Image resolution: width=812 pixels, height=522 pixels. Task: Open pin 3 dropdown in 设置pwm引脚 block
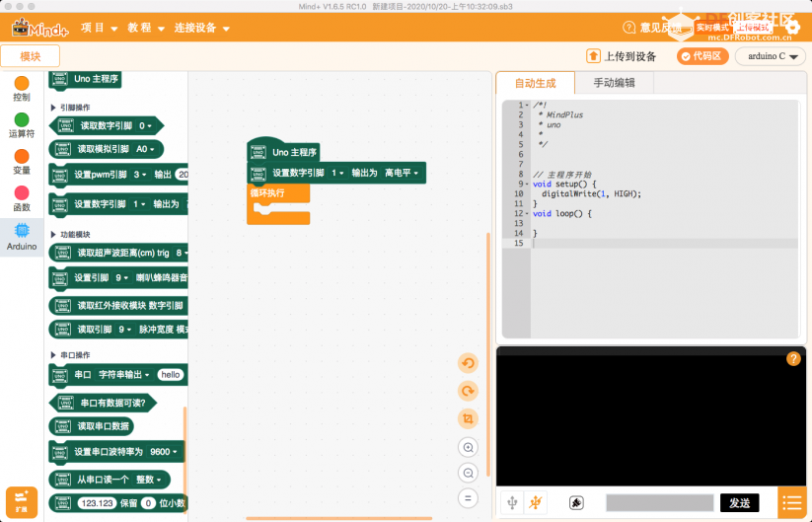(140, 175)
